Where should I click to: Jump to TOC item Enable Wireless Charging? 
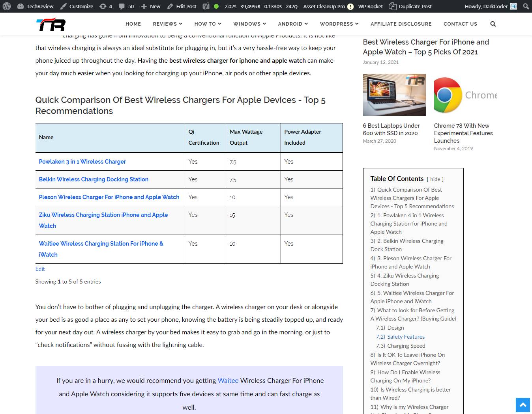pos(405,376)
